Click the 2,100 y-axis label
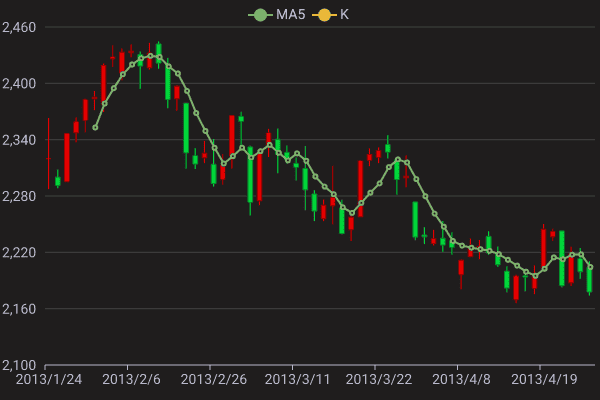 pos(19,365)
